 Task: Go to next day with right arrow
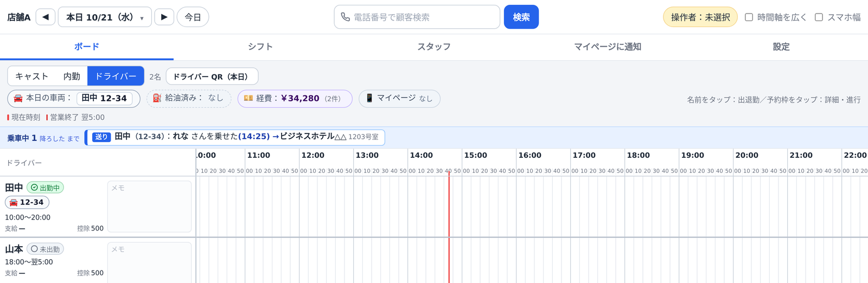(164, 17)
